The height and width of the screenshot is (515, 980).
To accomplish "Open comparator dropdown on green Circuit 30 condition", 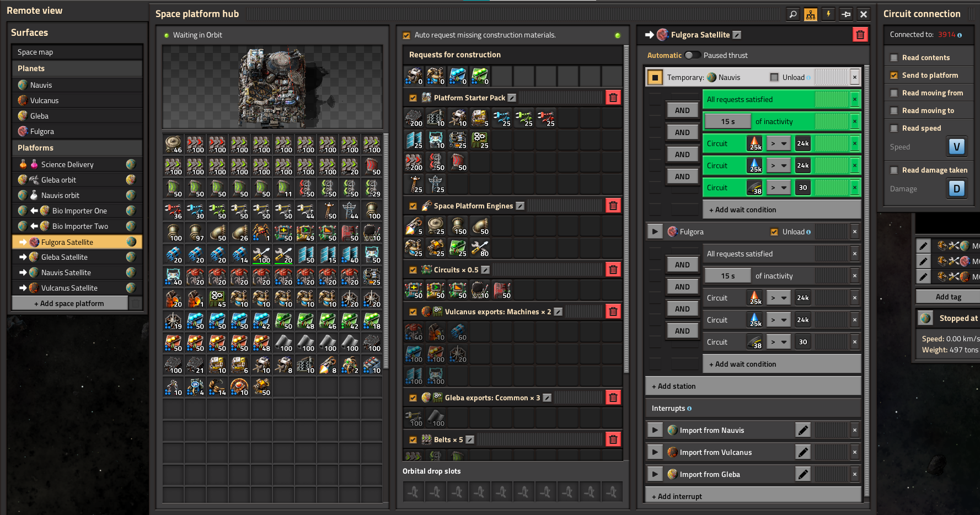I will [x=778, y=187].
